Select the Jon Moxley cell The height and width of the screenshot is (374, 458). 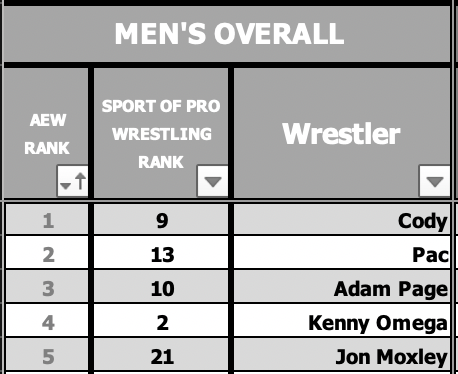(342, 355)
